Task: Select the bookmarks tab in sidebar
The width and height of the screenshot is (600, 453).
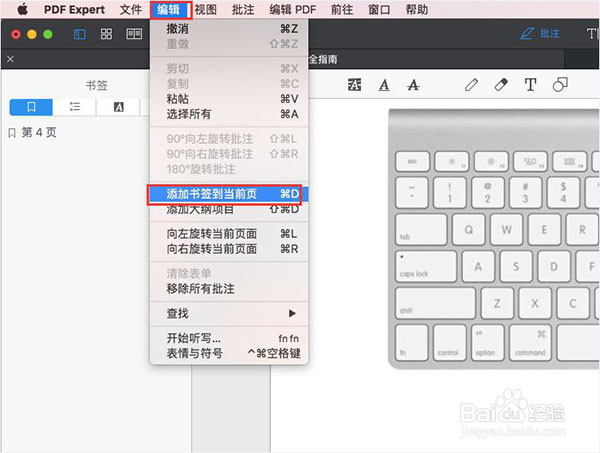Action: point(31,107)
